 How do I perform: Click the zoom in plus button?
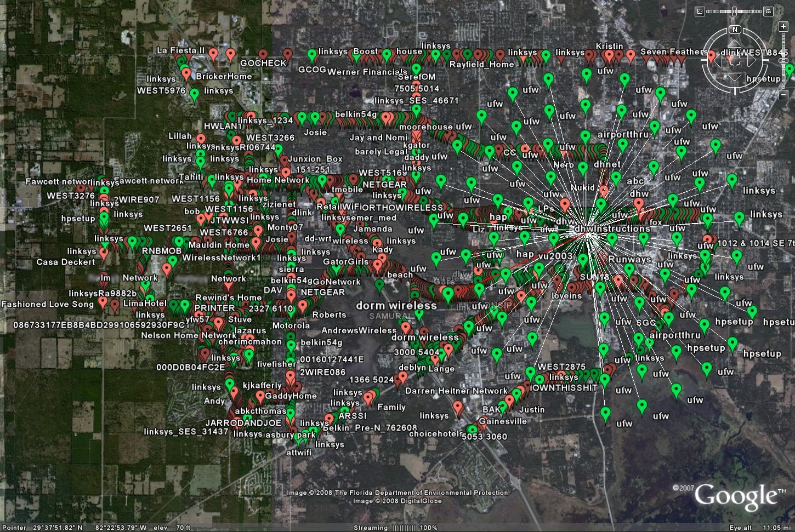click(783, 26)
